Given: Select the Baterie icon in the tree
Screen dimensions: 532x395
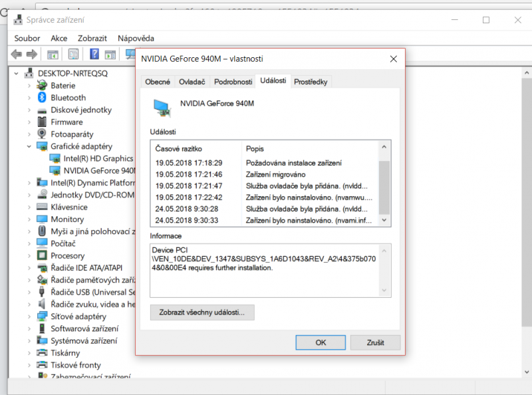Looking at the screenshot, I should [x=42, y=85].
